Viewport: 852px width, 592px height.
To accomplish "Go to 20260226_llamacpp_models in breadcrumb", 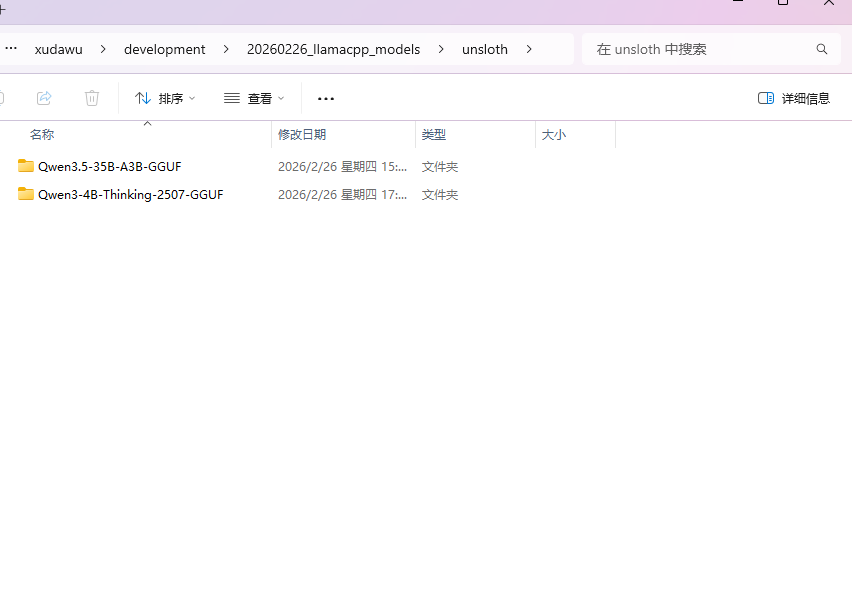I will (x=334, y=49).
